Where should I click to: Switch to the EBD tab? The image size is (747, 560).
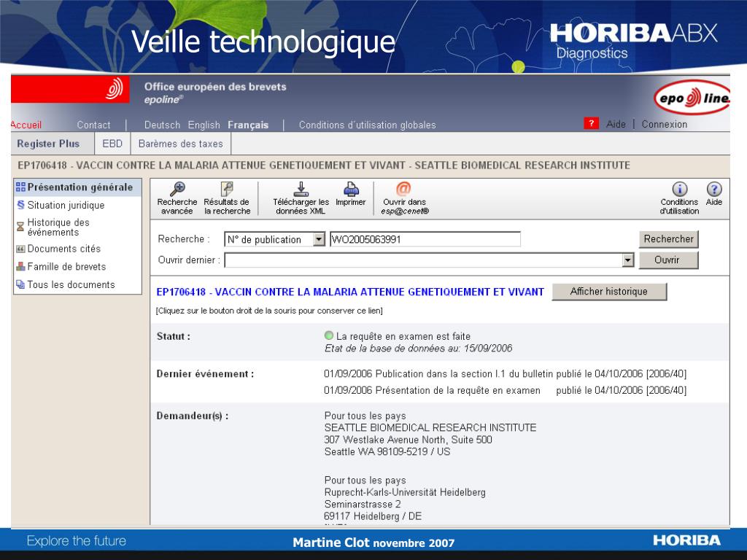point(112,144)
